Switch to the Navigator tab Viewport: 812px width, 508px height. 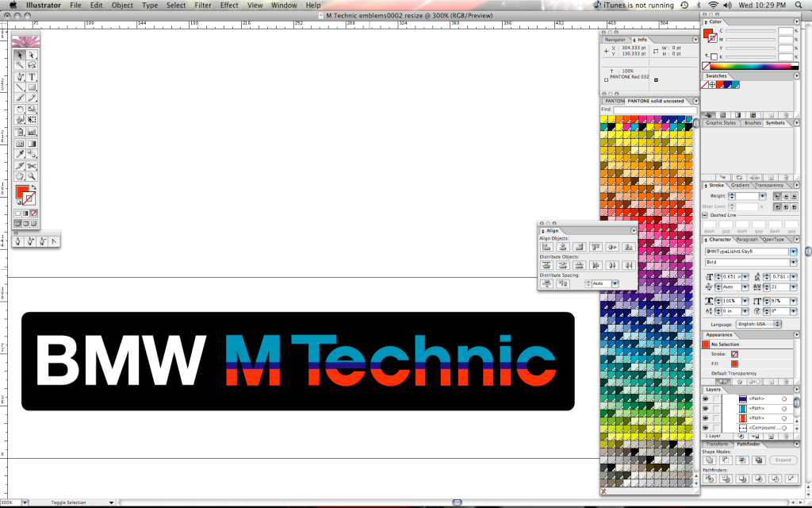[x=615, y=40]
